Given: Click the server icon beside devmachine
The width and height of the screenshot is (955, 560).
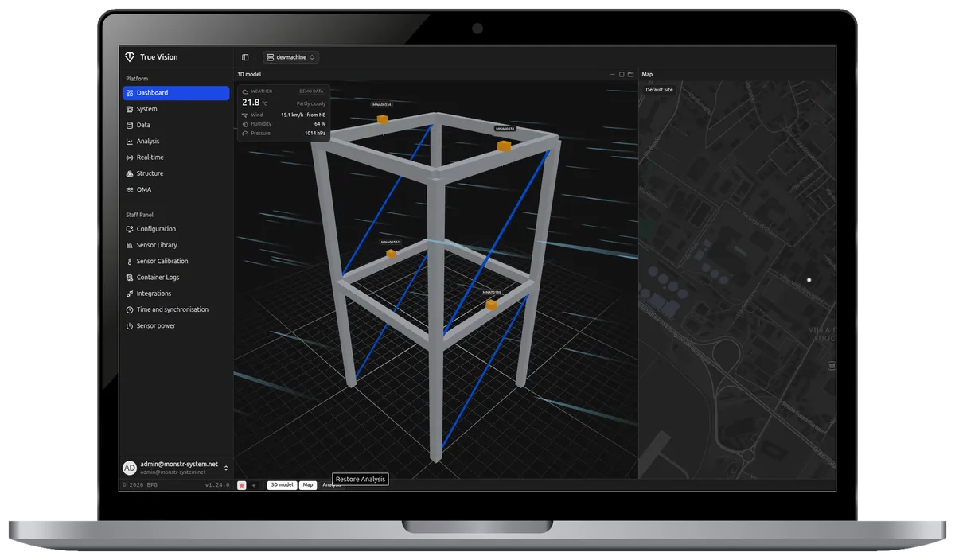Looking at the screenshot, I should pos(271,57).
